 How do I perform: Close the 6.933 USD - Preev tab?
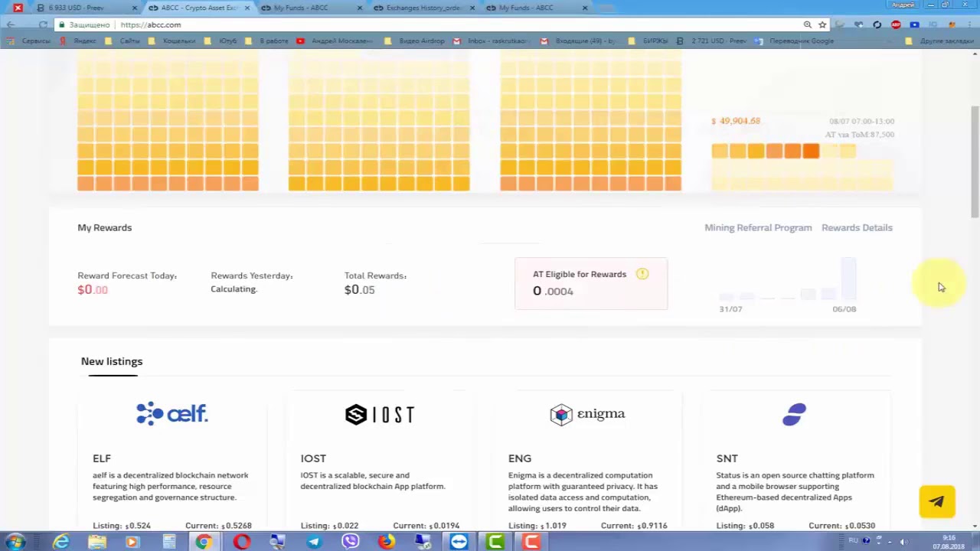pos(135,8)
